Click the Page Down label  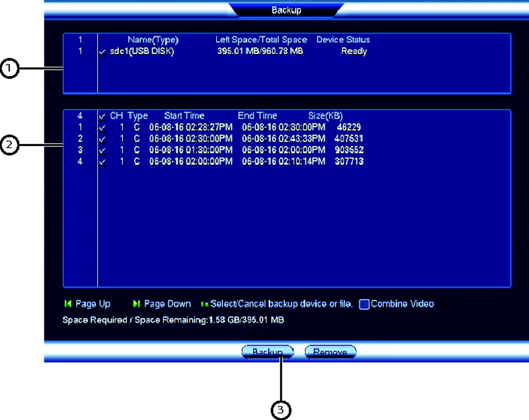click(167, 304)
